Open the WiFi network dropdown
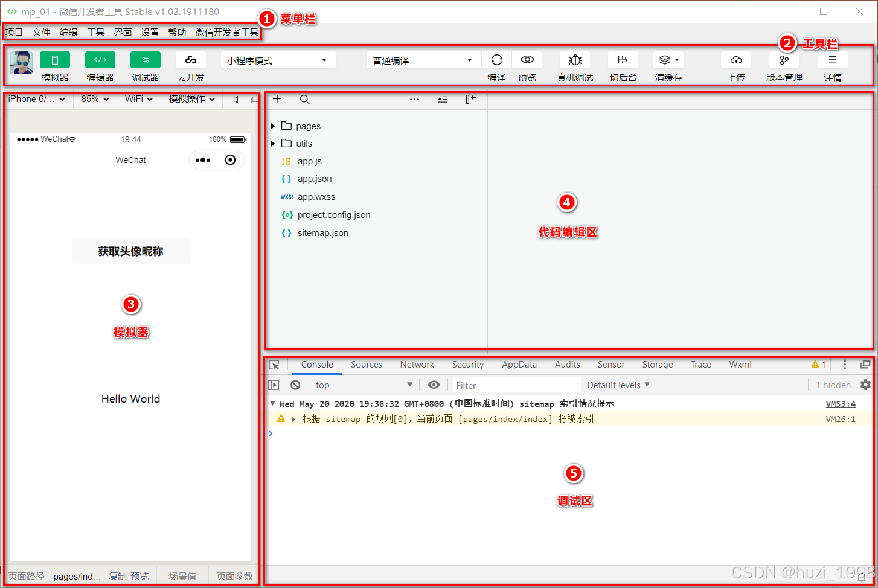The width and height of the screenshot is (878, 588). [x=139, y=99]
